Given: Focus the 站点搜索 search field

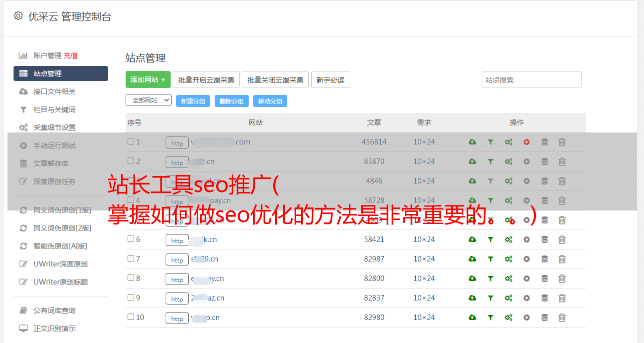Looking at the screenshot, I should click(x=532, y=79).
